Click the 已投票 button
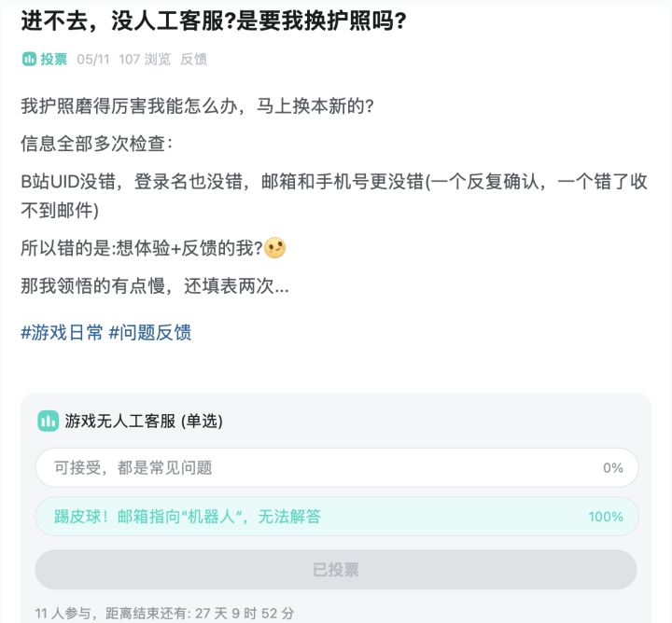This screenshot has height=623, width=672. [x=336, y=570]
